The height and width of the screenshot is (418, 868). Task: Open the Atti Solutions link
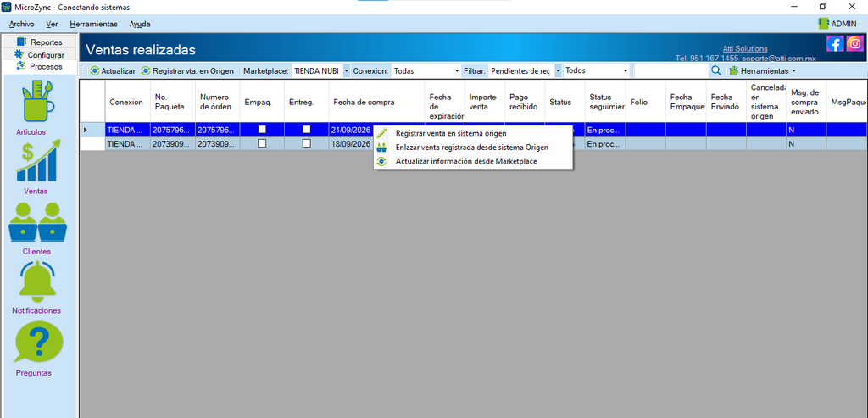[x=745, y=48]
